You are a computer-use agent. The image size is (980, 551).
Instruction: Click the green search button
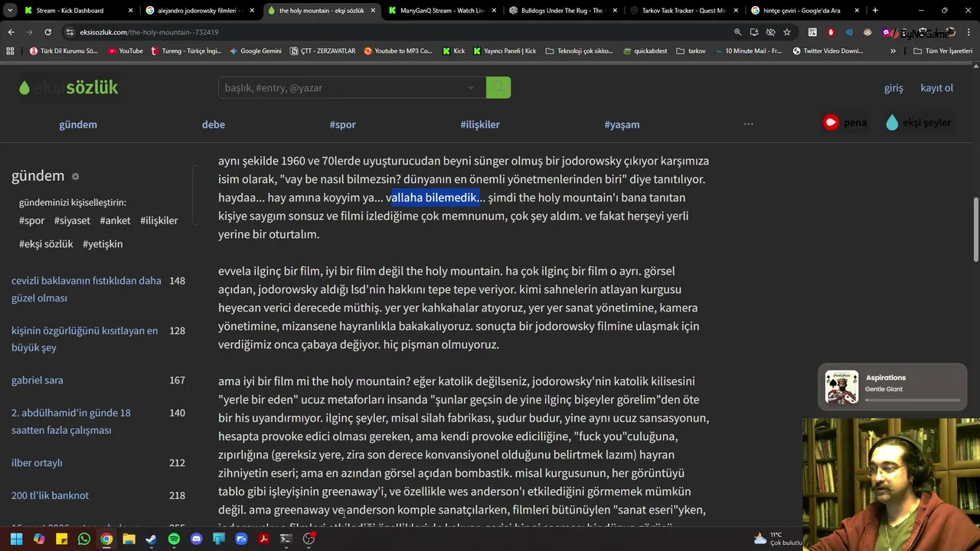[x=498, y=88]
